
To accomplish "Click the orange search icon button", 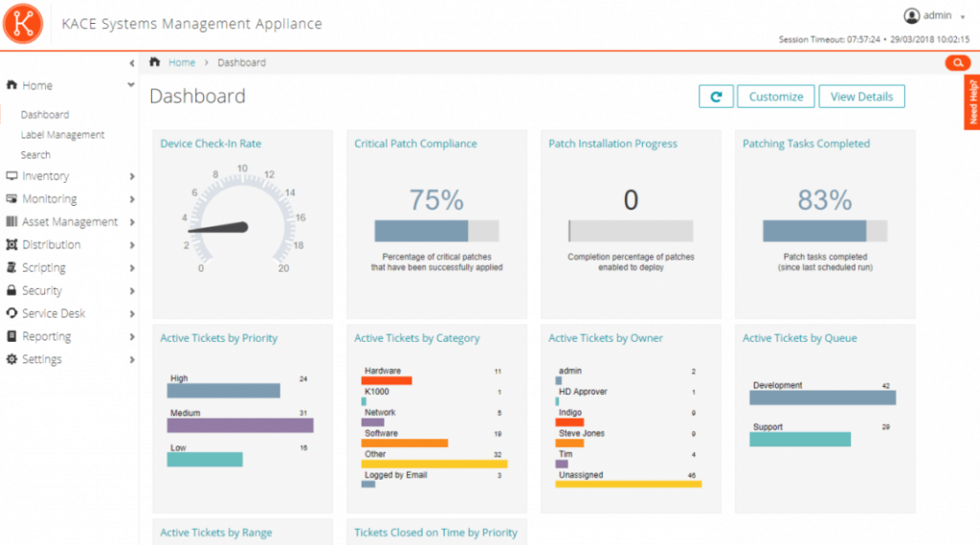I will [957, 63].
